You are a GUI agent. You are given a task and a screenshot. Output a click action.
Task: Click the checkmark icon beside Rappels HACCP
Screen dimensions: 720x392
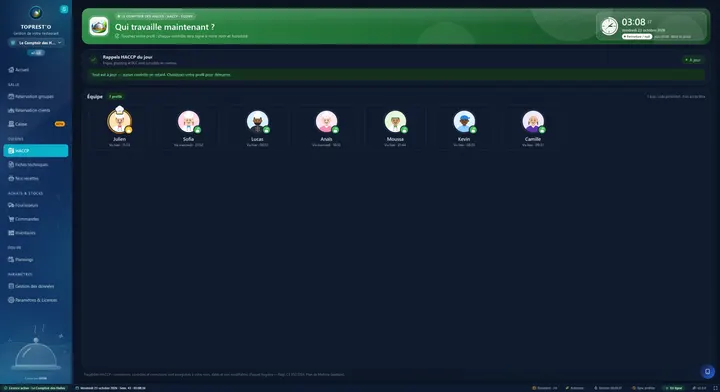(x=93, y=60)
